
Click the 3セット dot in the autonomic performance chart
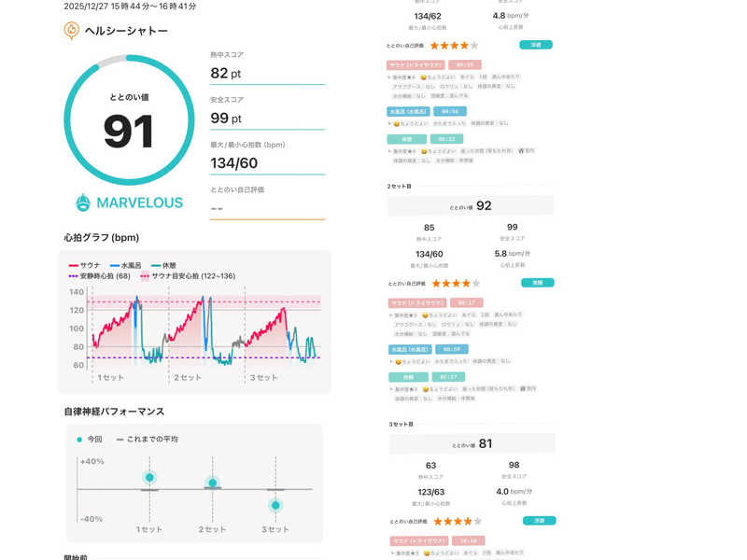(275, 505)
